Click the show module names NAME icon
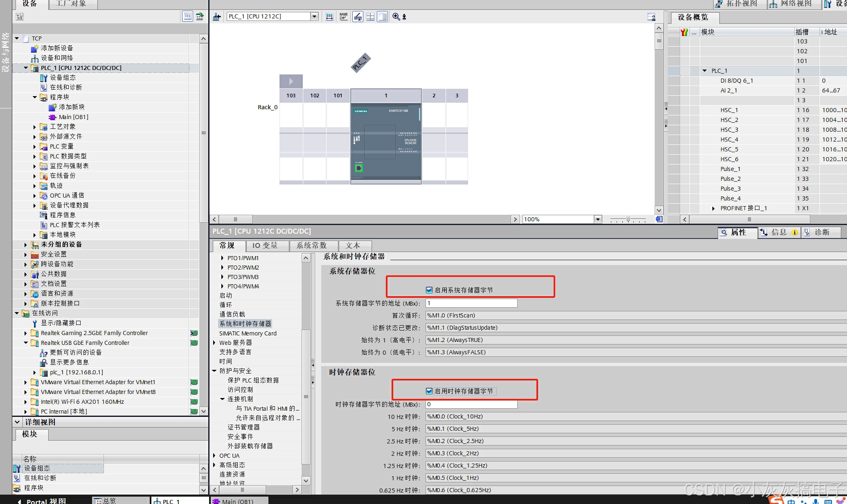 (x=344, y=16)
